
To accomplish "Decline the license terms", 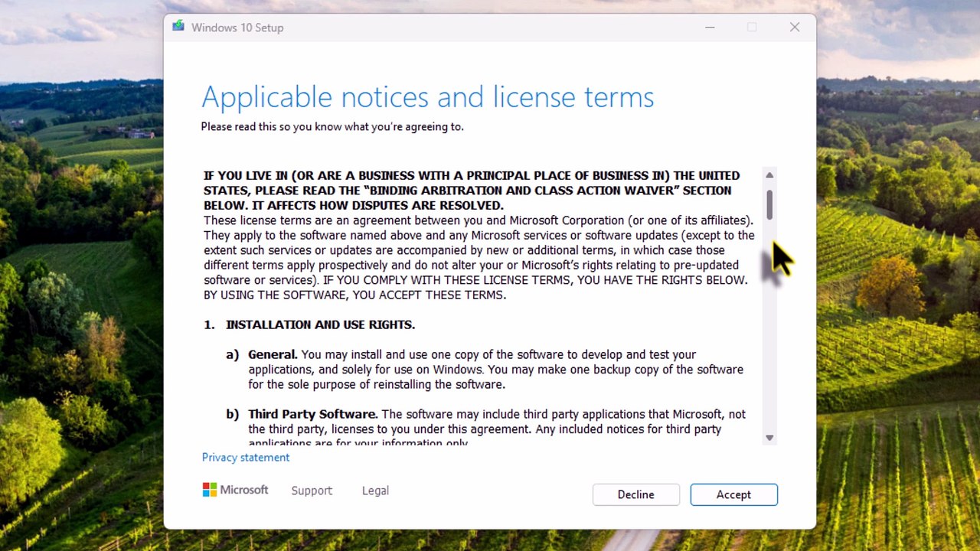I will pos(635,494).
